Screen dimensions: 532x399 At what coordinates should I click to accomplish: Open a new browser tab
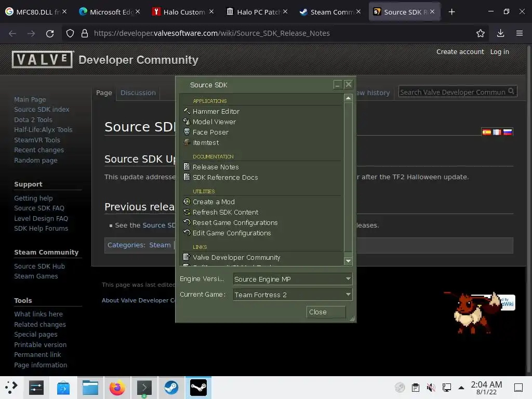click(x=451, y=12)
